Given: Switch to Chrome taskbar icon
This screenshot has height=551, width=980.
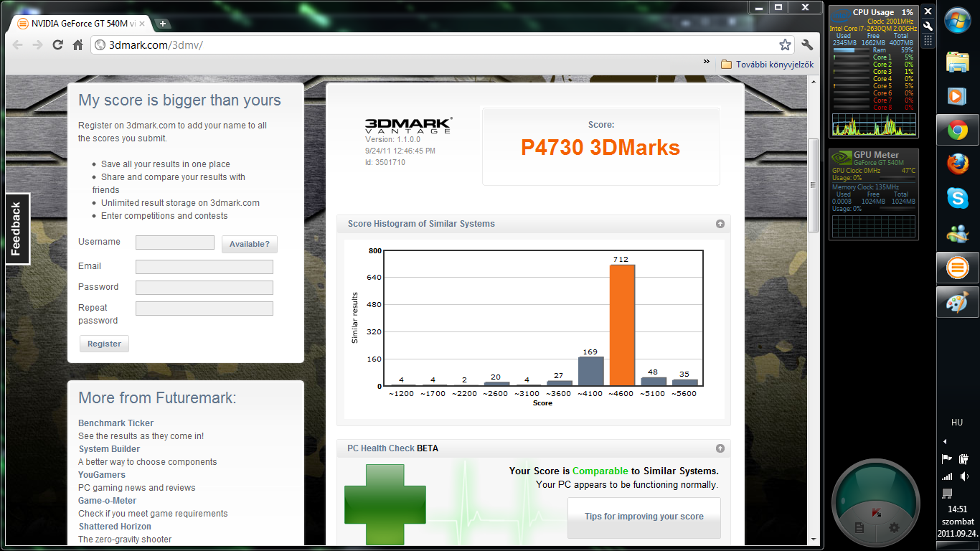Looking at the screenshot, I should coord(958,130).
